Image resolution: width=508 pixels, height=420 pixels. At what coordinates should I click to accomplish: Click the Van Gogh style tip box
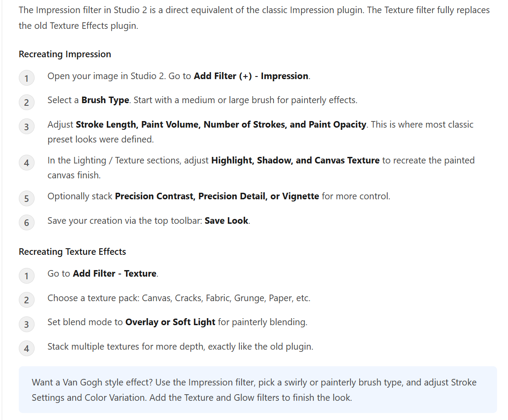258,389
